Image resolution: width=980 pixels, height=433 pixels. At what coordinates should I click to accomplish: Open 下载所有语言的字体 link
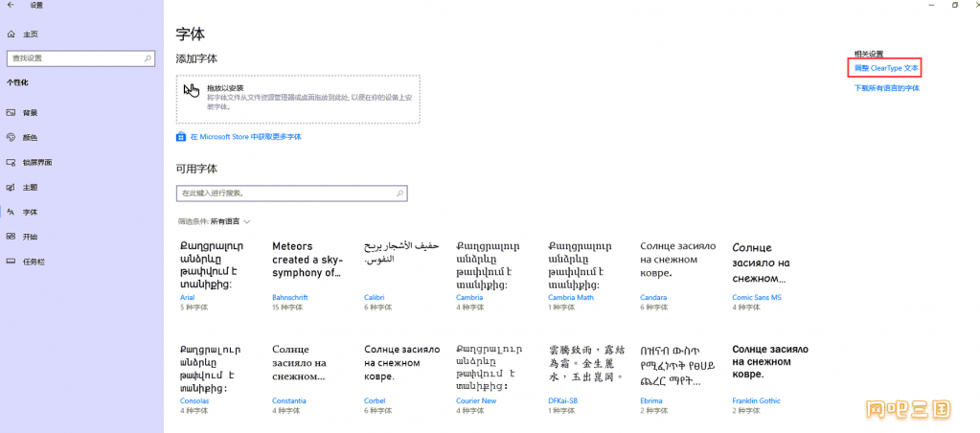coord(887,88)
